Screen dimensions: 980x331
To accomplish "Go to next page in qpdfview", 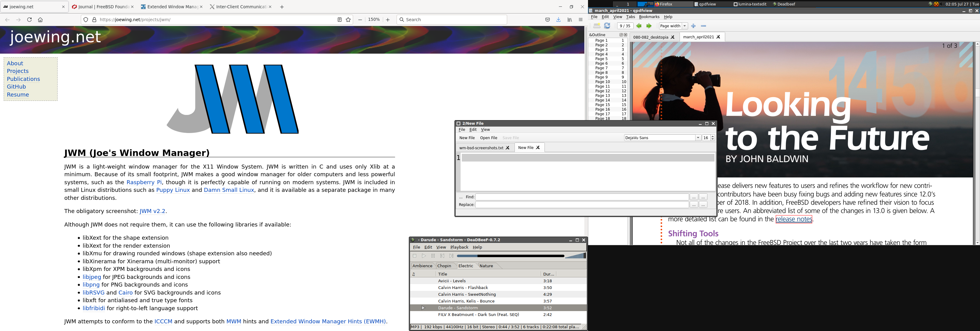I will click(649, 26).
